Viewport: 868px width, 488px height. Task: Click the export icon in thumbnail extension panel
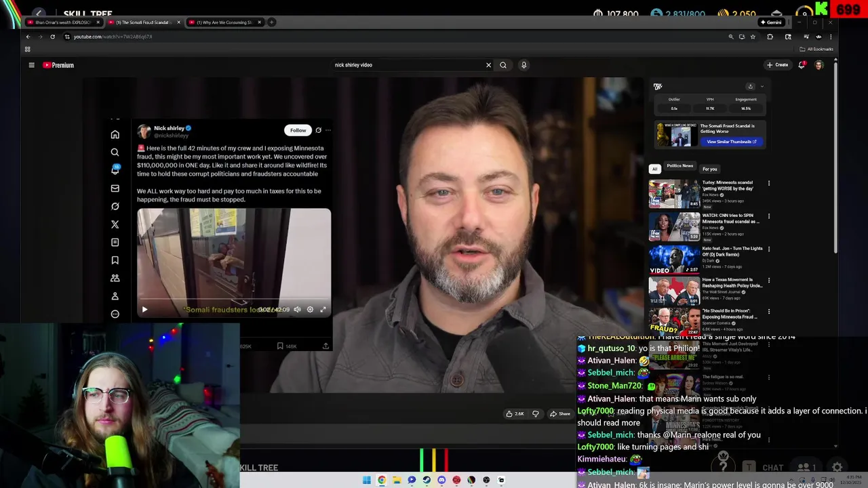coord(750,87)
